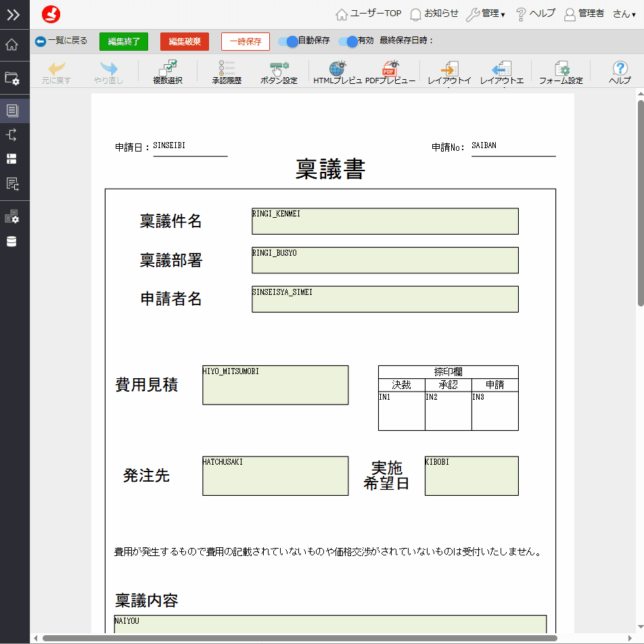Launch the PDF preview
644x644 pixels.
[x=390, y=72]
